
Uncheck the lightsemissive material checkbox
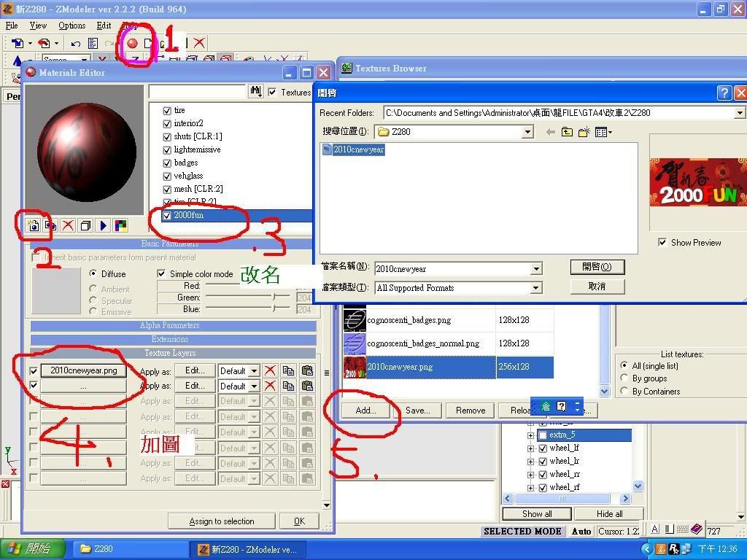pos(167,149)
